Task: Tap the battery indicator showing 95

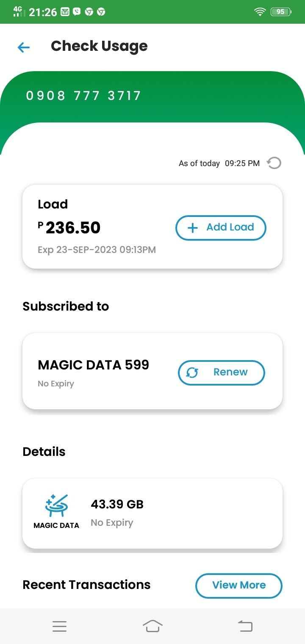Action: coord(280,12)
